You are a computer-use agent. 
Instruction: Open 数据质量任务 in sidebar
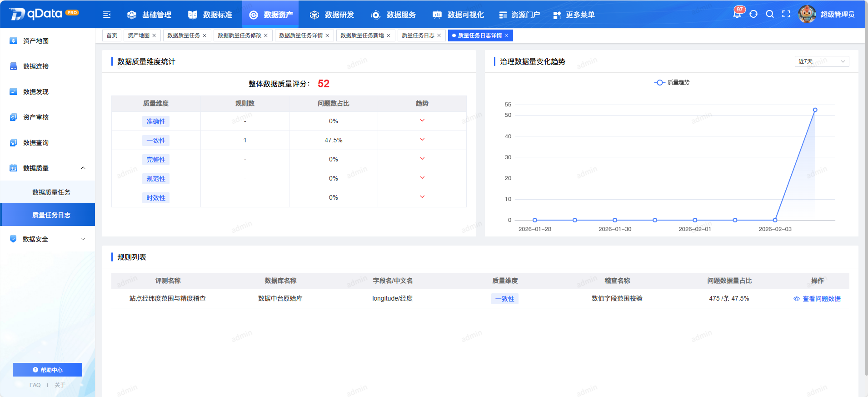pos(48,192)
